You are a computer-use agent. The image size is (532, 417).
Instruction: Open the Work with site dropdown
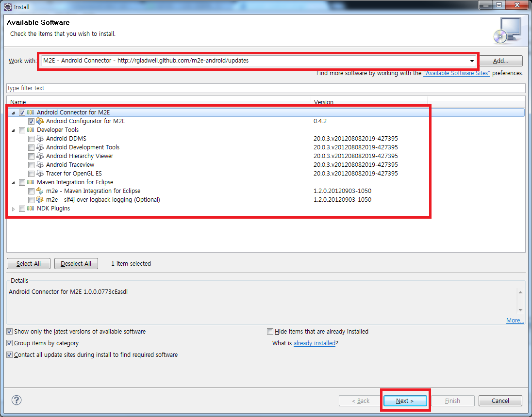pos(472,61)
